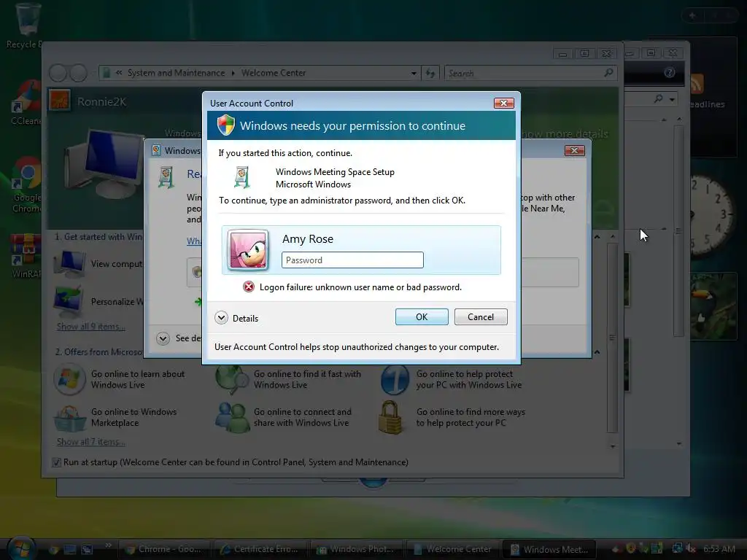Image resolution: width=747 pixels, height=560 pixels.
Task: Switch to Windows Photo Gallery taskbar button
Action: click(x=356, y=549)
